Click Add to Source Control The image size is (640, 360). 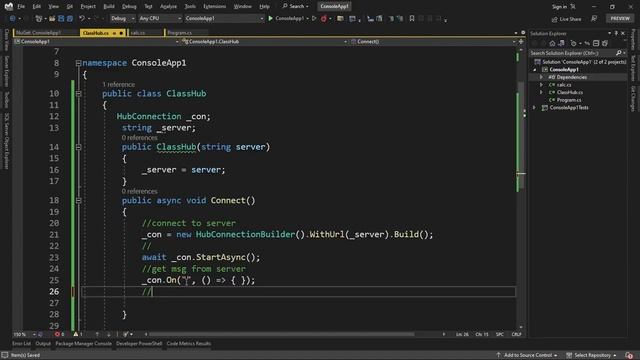527,355
